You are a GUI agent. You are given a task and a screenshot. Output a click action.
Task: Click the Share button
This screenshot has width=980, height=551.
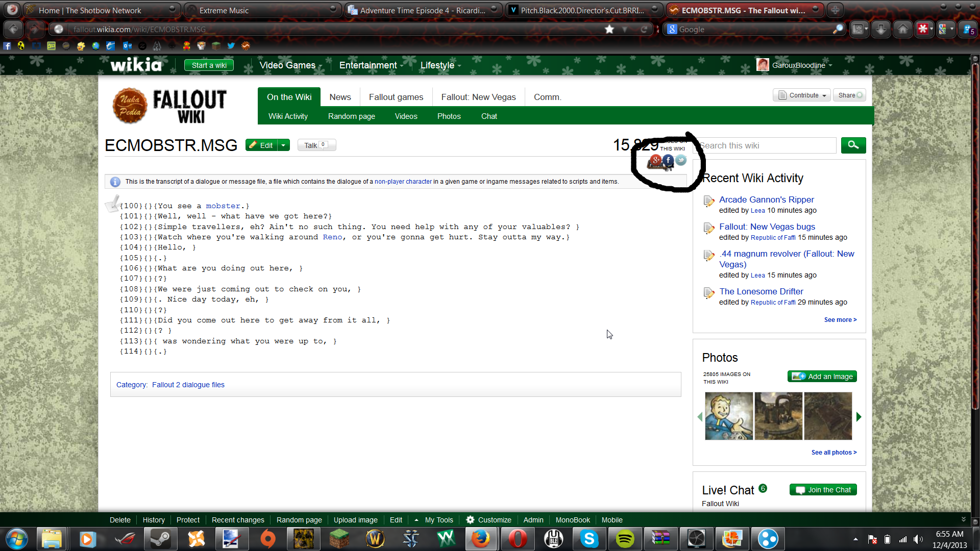tap(849, 95)
